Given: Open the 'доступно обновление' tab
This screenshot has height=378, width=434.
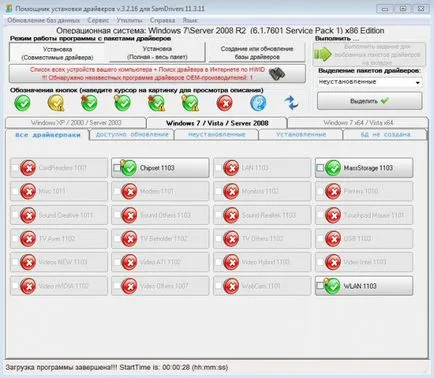Looking at the screenshot, I should point(132,134).
